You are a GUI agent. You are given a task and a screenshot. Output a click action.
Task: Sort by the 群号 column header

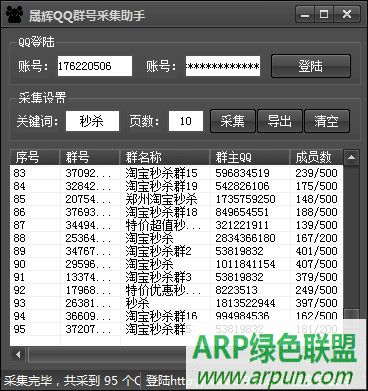coord(89,157)
